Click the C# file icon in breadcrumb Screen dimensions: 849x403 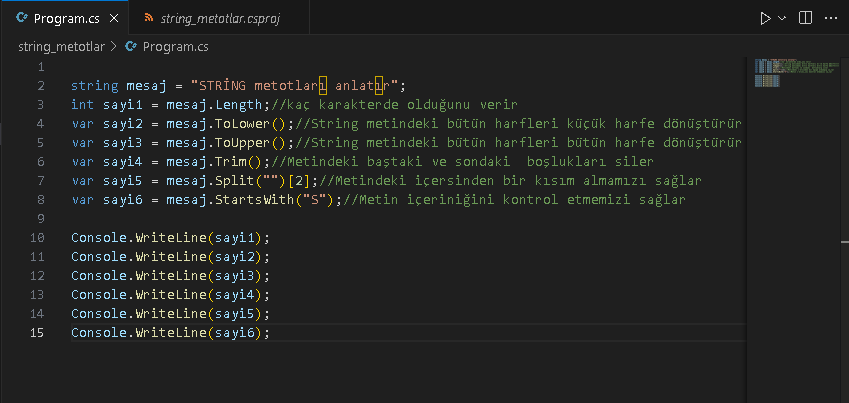[131, 46]
